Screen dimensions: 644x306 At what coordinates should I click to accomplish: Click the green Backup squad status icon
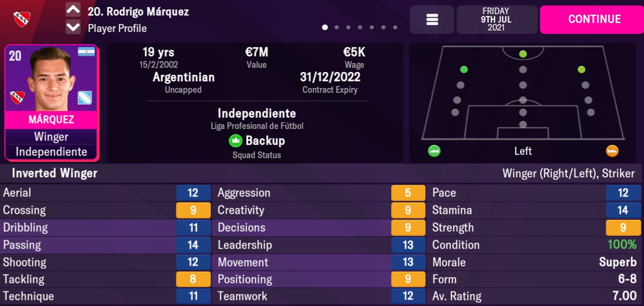coord(236,141)
